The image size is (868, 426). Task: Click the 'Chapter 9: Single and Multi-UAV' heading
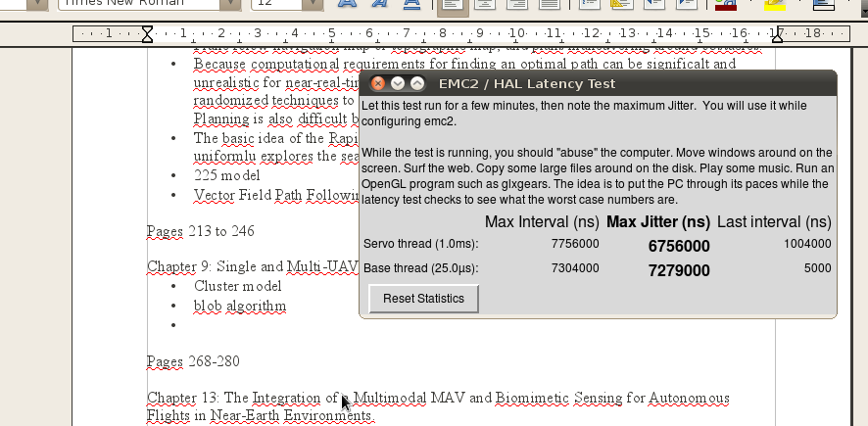click(x=253, y=267)
